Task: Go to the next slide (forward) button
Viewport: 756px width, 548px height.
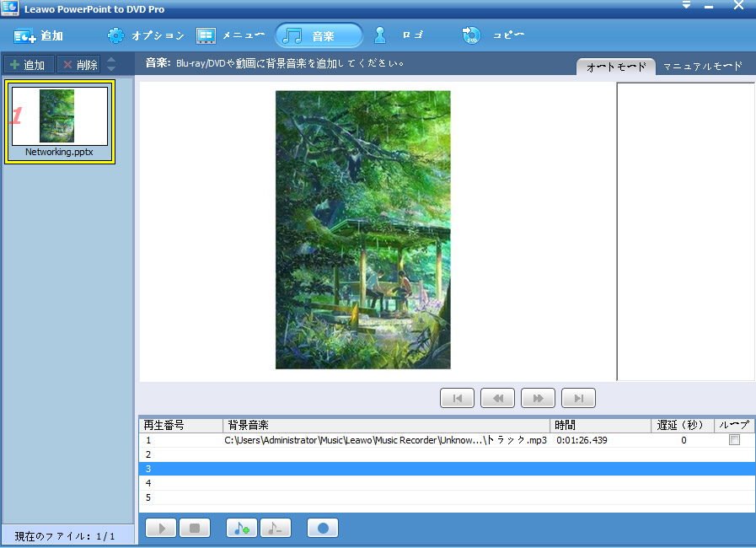Action: point(538,398)
